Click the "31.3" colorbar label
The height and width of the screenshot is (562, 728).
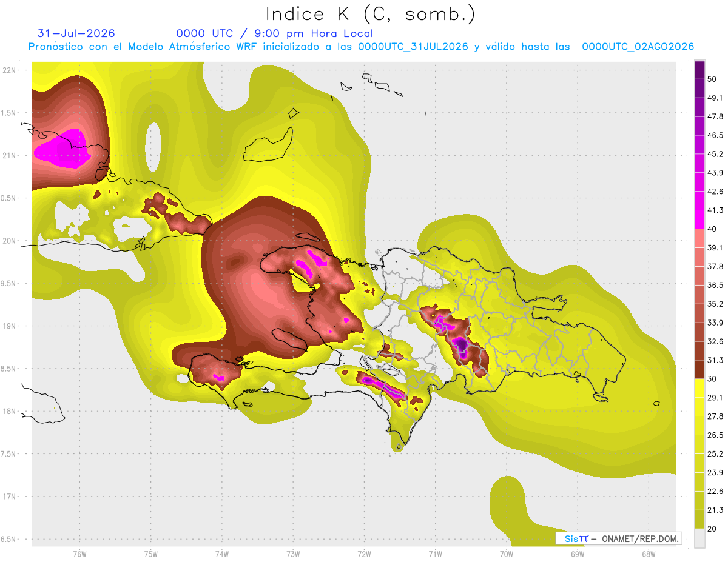[x=715, y=360]
